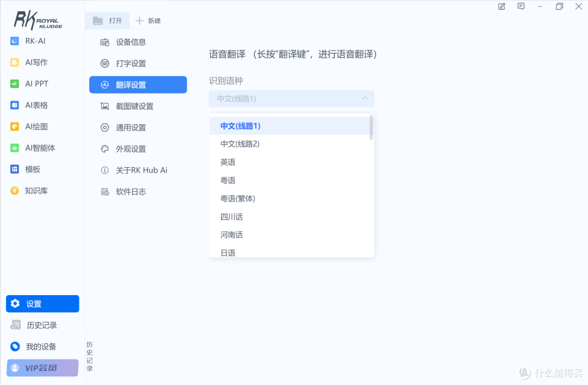Open 截图键设置 menu item
This screenshot has width=588, height=385.
pos(138,106)
